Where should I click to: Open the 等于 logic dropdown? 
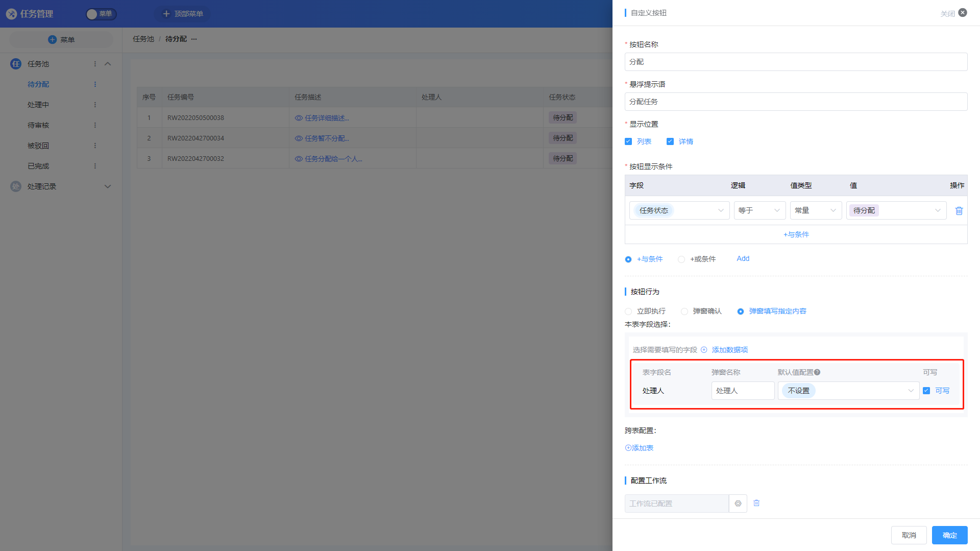pyautogui.click(x=759, y=210)
